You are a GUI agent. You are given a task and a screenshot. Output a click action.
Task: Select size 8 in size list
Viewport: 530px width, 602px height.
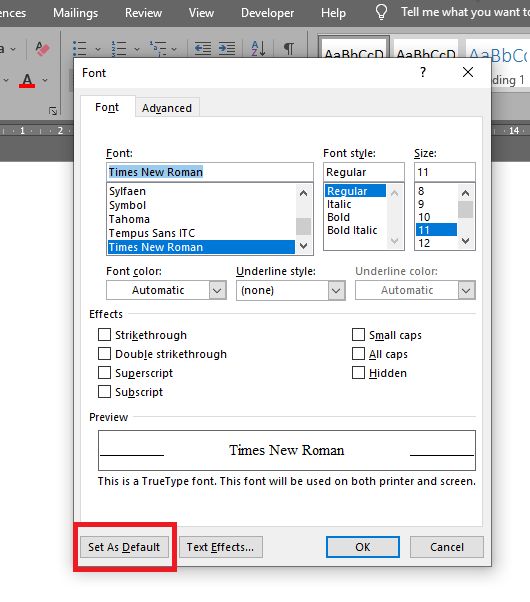(437, 191)
